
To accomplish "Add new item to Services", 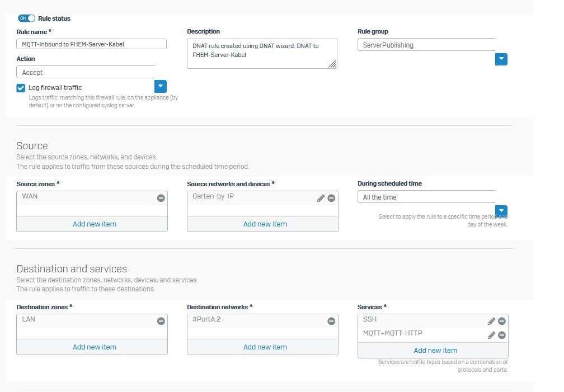I will pos(435,350).
